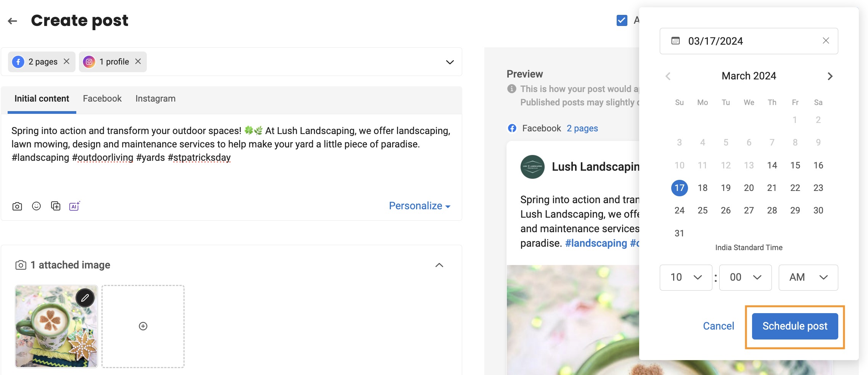Open the camera image upload icon

pyautogui.click(x=17, y=206)
